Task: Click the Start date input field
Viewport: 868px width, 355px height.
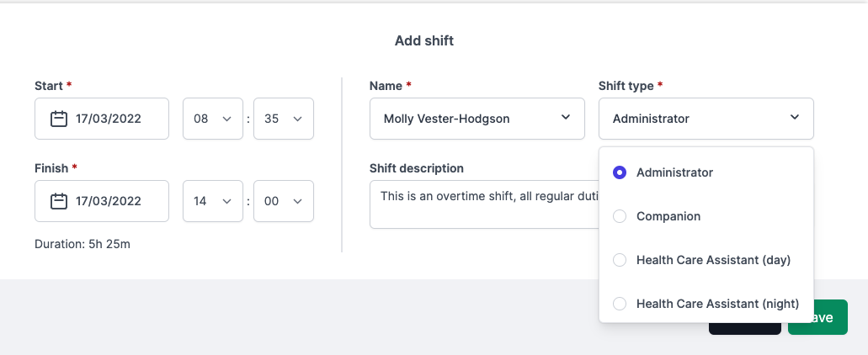Action: pos(108,119)
